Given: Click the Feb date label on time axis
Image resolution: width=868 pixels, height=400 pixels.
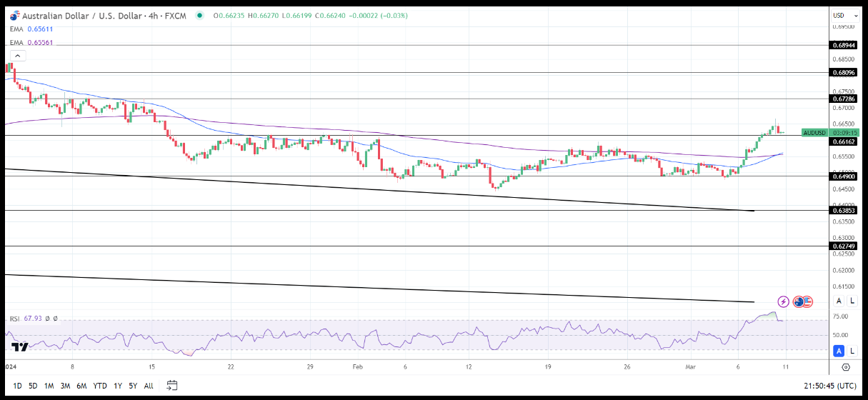Looking at the screenshot, I should 359,366.
